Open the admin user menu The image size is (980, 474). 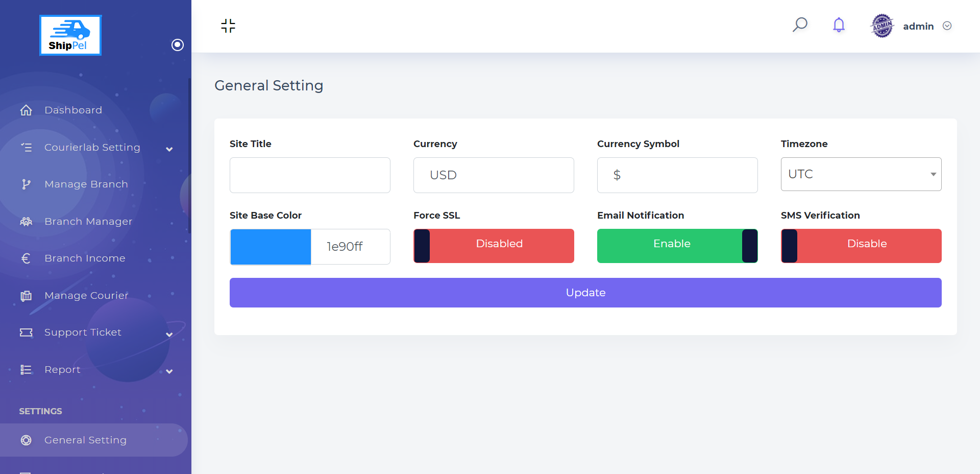[x=927, y=26]
